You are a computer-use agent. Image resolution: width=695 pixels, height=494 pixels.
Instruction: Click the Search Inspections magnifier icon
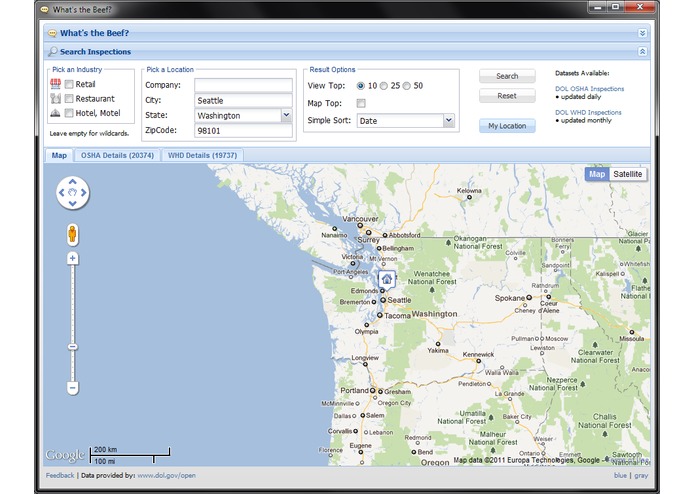[x=53, y=51]
